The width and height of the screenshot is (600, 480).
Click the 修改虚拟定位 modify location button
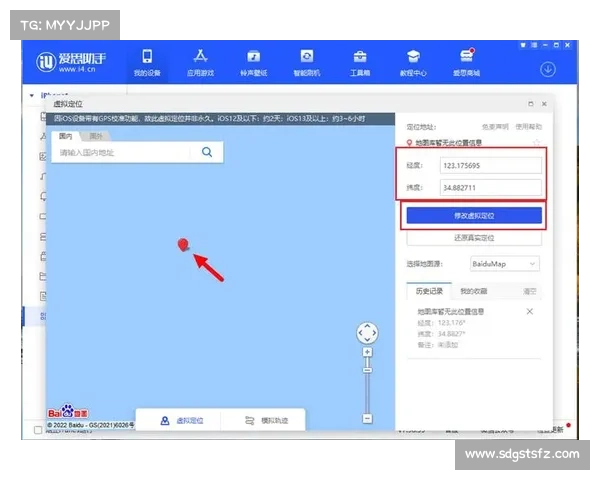click(x=474, y=216)
